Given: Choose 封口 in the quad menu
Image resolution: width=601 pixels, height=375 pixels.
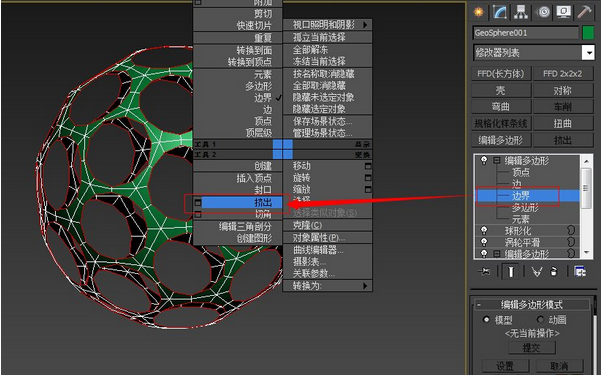Looking at the screenshot, I should tap(263, 190).
